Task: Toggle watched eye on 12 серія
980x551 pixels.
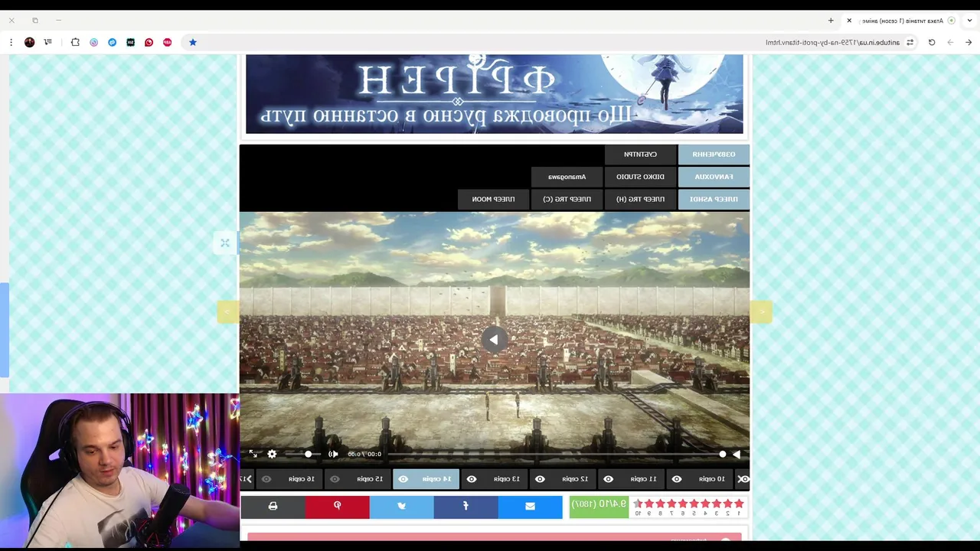Action: tap(540, 479)
